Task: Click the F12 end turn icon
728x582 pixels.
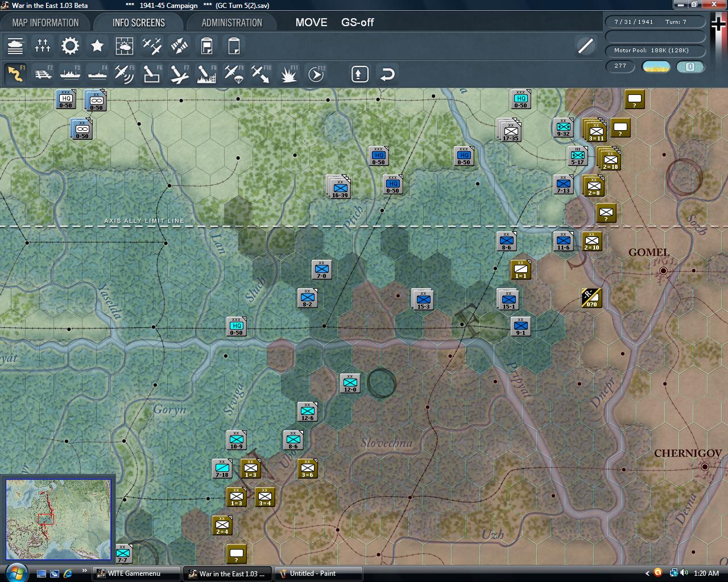Action: [316, 74]
